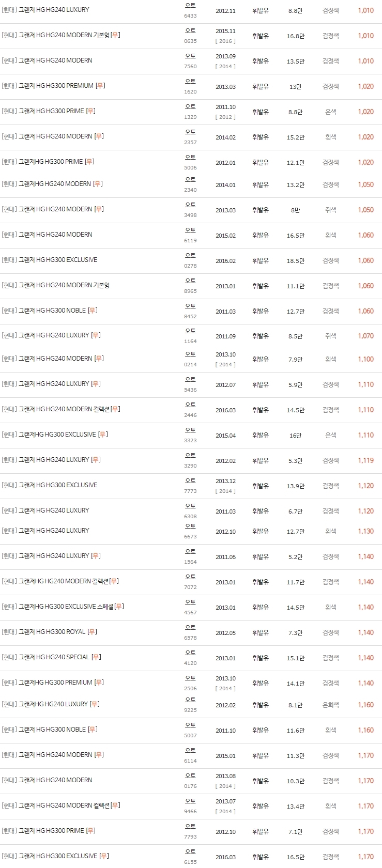Screen dimensions: 382x868
Task: Click the 무 badge on HG240 LUXURY plate 1564
Action: click(x=96, y=556)
